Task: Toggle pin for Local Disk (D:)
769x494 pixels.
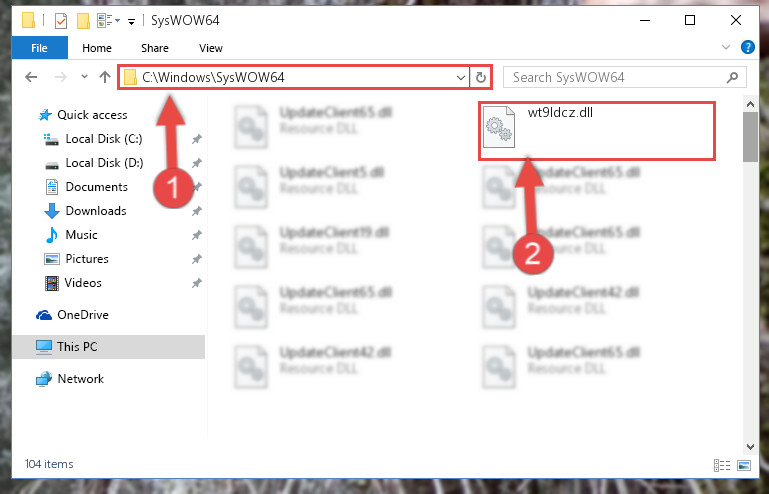Action: coord(197,163)
